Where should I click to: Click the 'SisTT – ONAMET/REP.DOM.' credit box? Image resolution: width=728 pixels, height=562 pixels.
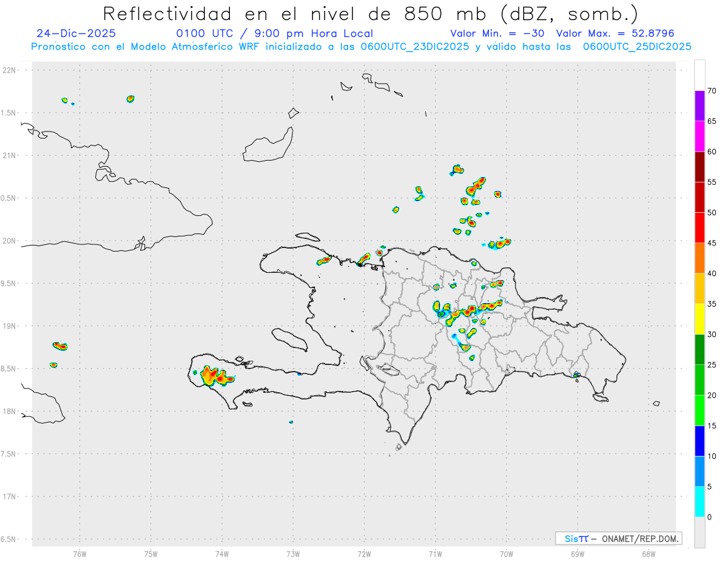[x=618, y=538]
